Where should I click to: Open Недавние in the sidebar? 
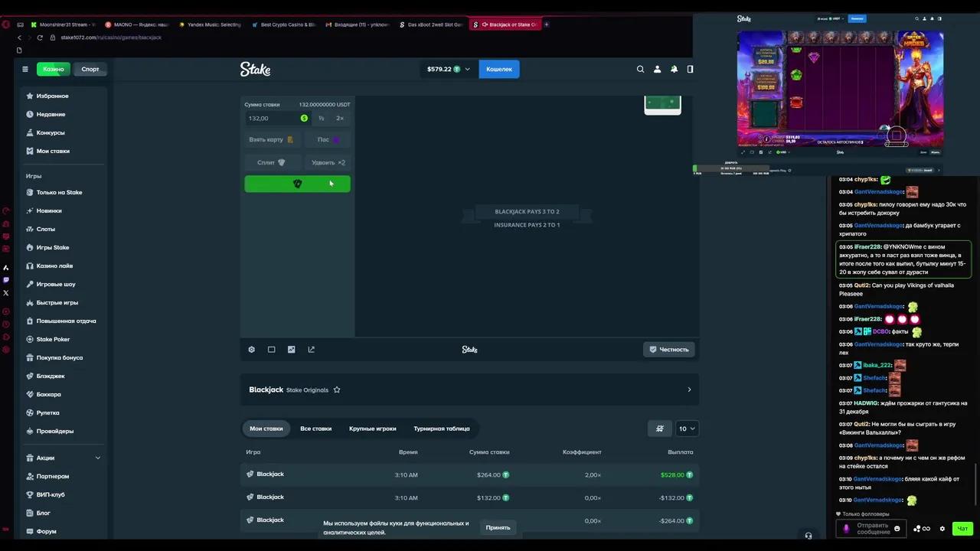click(62, 115)
